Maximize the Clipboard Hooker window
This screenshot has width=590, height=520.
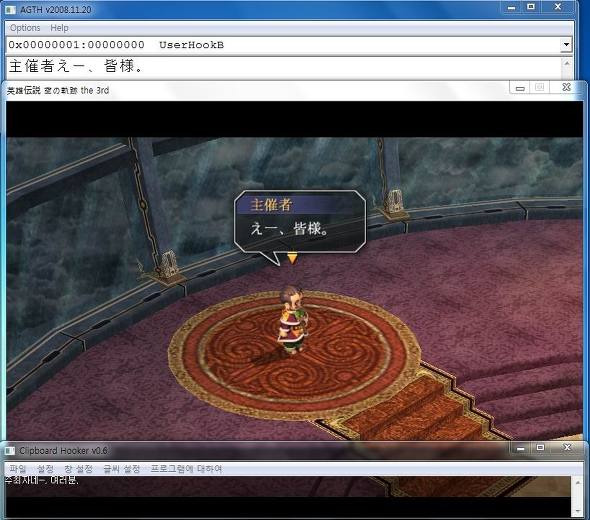coord(540,447)
